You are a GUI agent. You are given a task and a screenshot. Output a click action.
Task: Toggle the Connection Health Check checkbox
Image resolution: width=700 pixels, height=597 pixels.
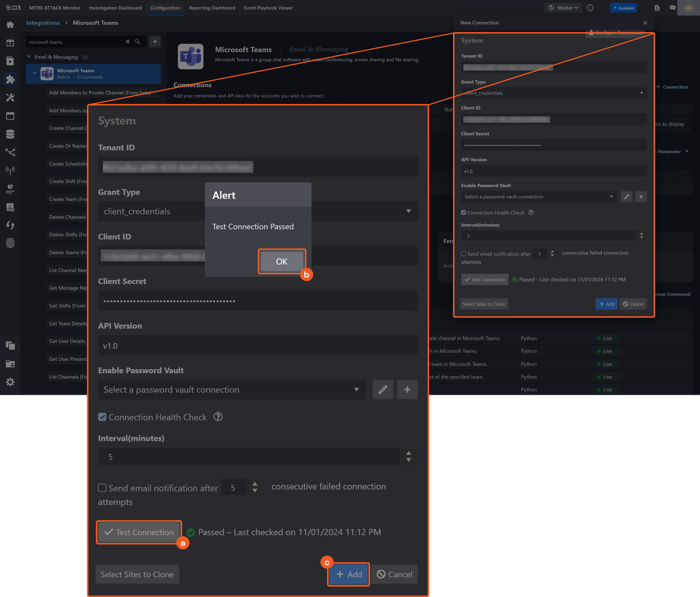(x=102, y=417)
